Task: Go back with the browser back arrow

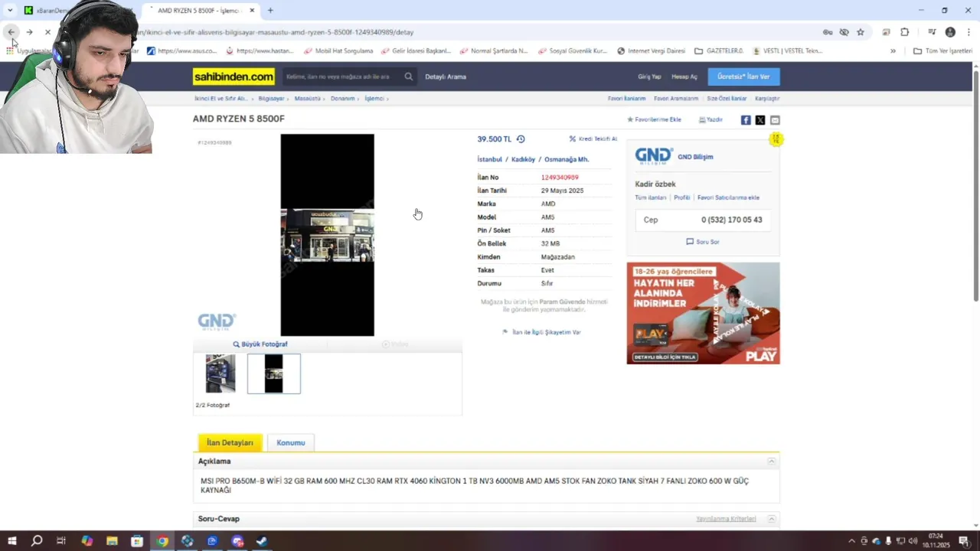Action: click(11, 32)
